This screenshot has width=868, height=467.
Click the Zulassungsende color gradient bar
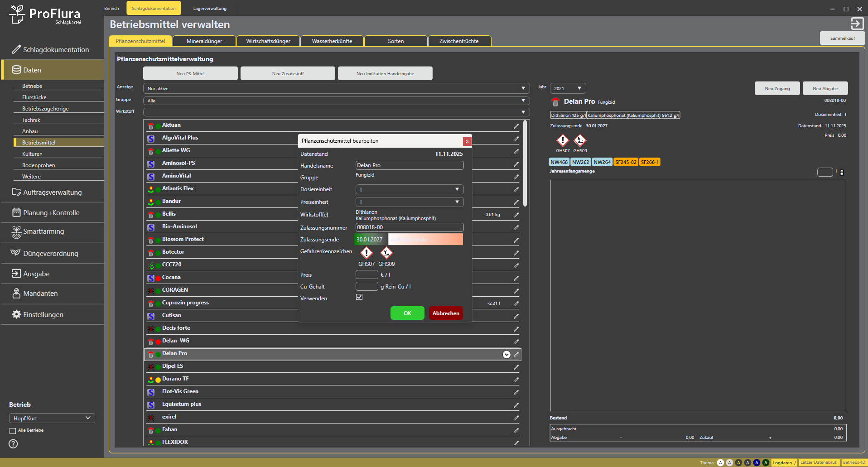(425, 240)
